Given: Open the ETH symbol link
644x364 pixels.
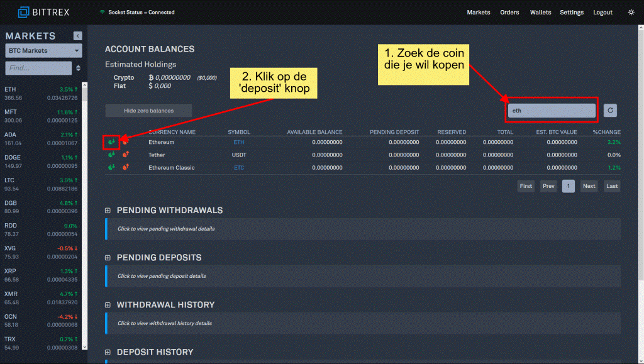Looking at the screenshot, I should tap(239, 142).
